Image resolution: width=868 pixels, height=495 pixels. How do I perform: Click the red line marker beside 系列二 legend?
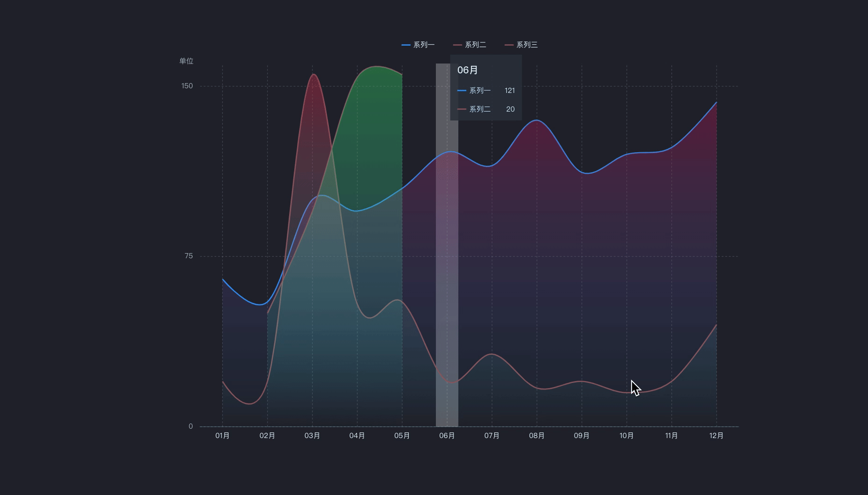coord(456,44)
